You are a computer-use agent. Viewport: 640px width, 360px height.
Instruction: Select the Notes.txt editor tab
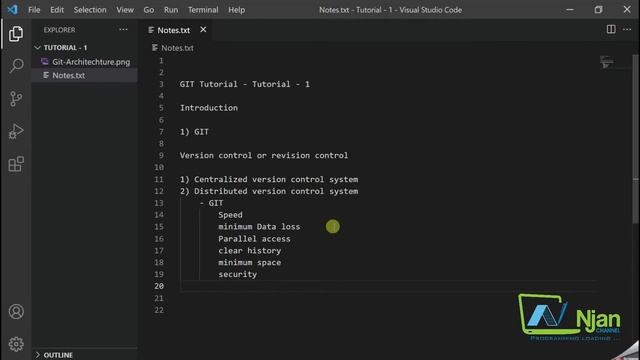(x=173, y=30)
